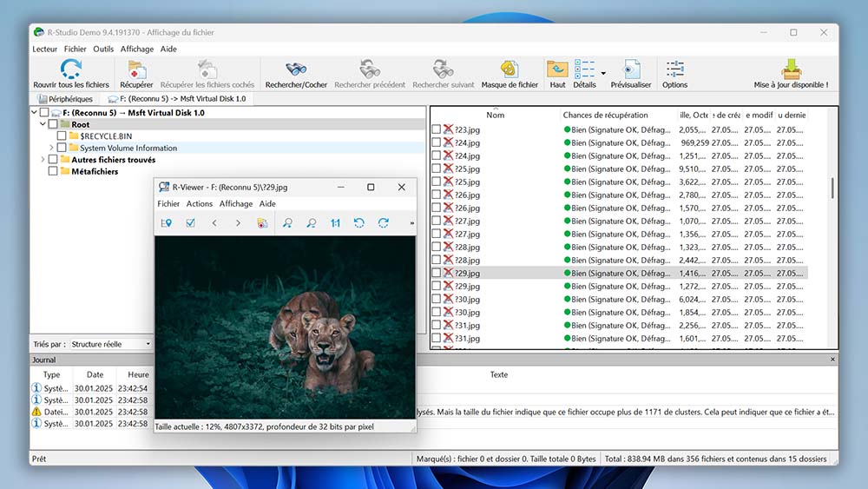Screen dimensions: 868x489
Task: Click the Type column header in Journal
Action: [x=51, y=375]
